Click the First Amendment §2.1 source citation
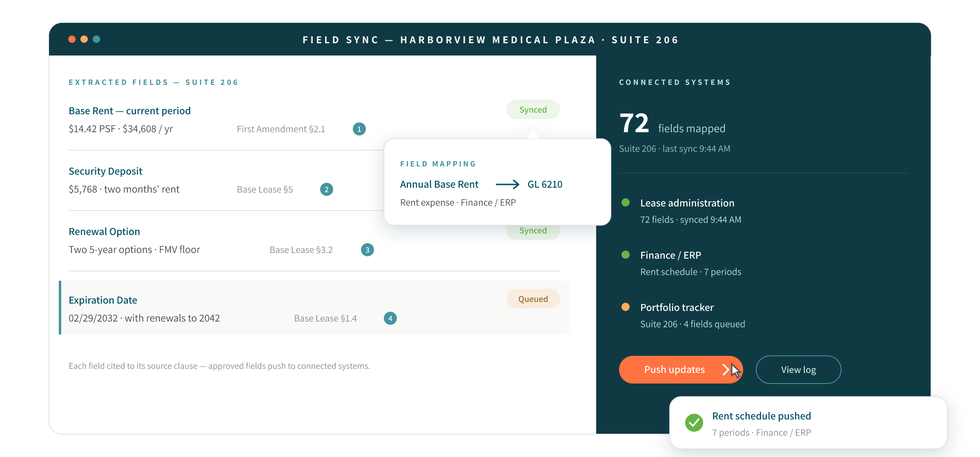The image size is (980, 457). [281, 129]
